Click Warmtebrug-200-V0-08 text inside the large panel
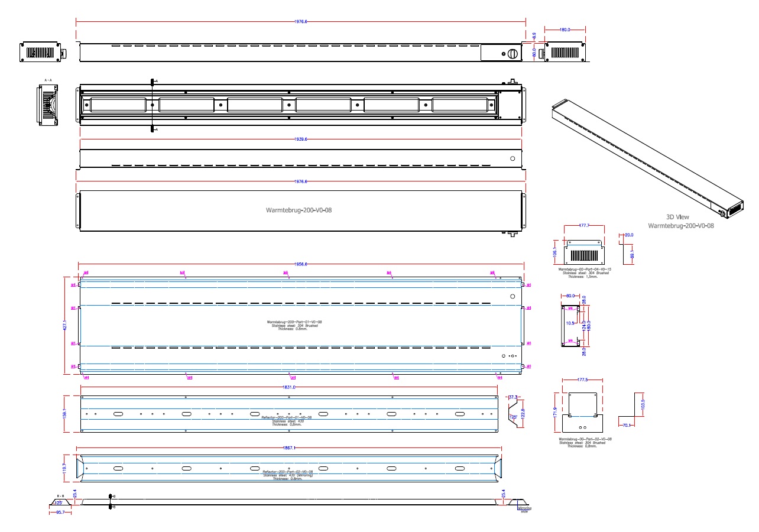The height and width of the screenshot is (532, 759). [x=299, y=210]
